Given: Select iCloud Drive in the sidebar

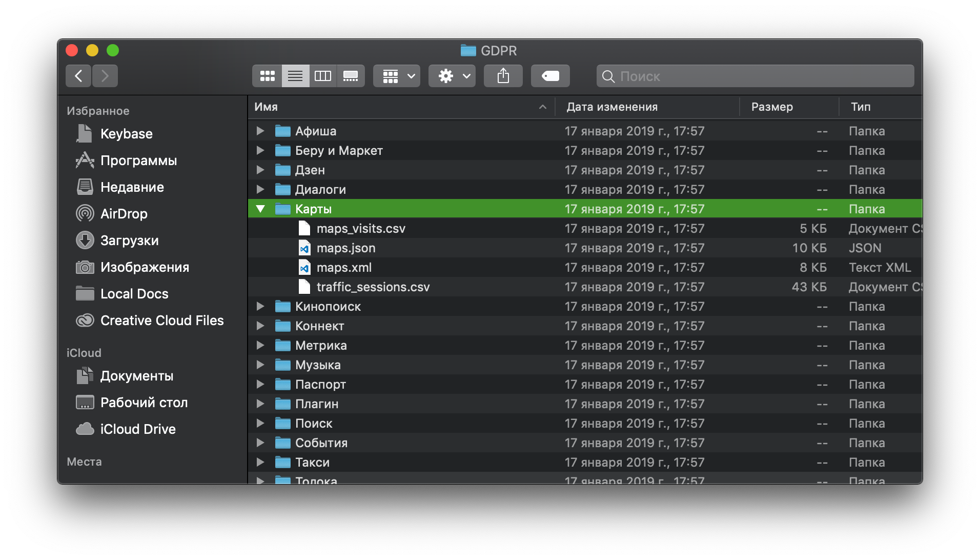Looking at the screenshot, I should (x=137, y=429).
